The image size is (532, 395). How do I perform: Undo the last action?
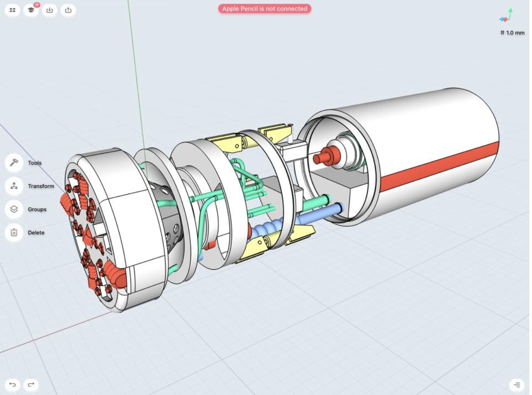[x=12, y=385]
